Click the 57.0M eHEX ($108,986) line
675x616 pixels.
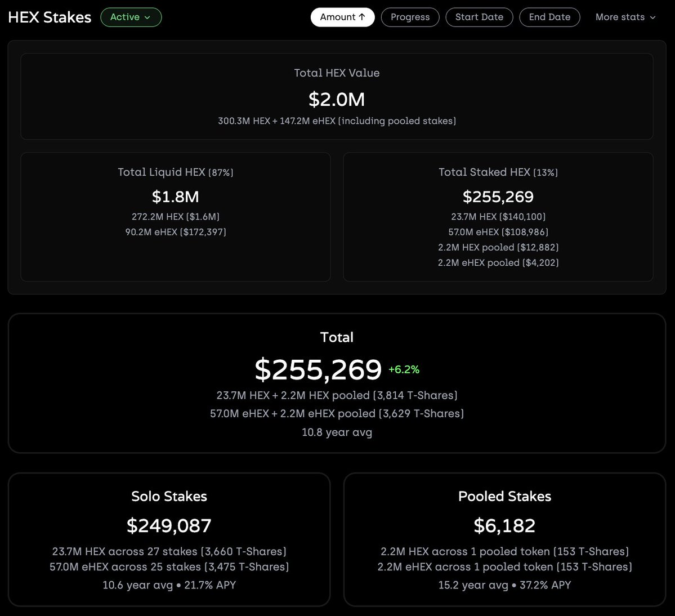[x=498, y=232]
